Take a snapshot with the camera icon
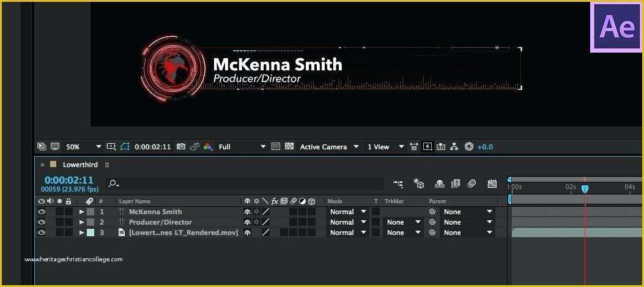This screenshot has height=287, width=644. 180,146
